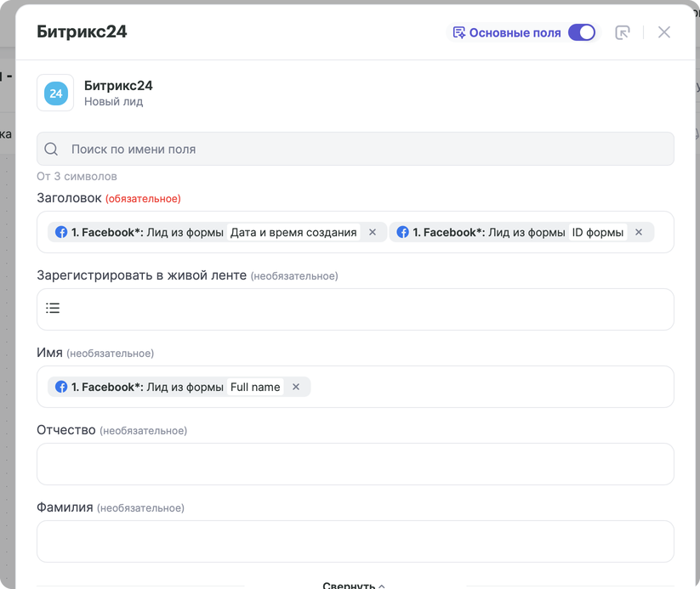Viewport: 700px width, 589px height.
Task: Open the pop-out window icon
Action: coord(623,32)
